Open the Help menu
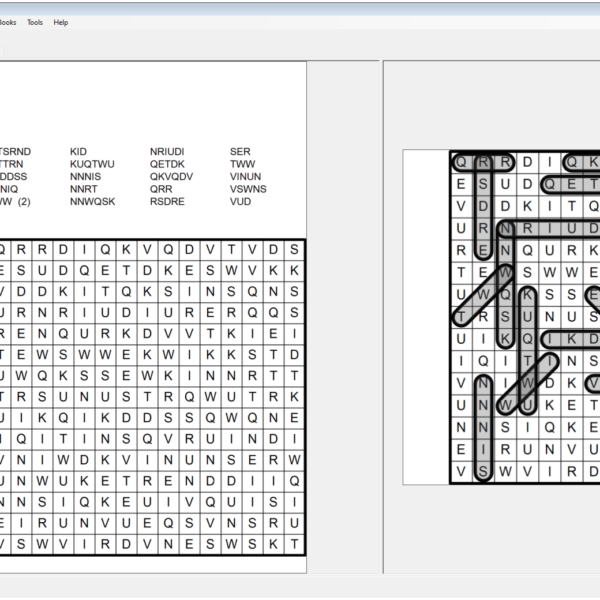Screen dimensions: 600x600 61,22
